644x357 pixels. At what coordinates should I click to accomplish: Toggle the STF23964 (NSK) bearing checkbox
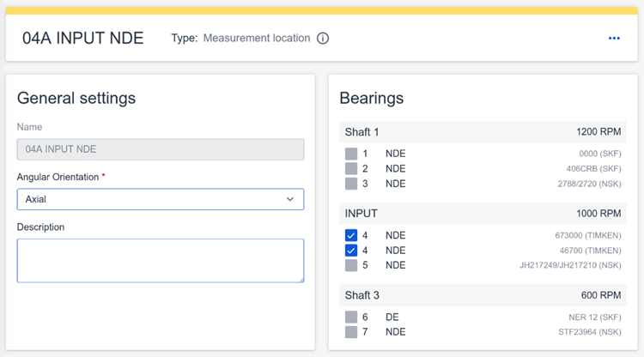click(x=351, y=332)
